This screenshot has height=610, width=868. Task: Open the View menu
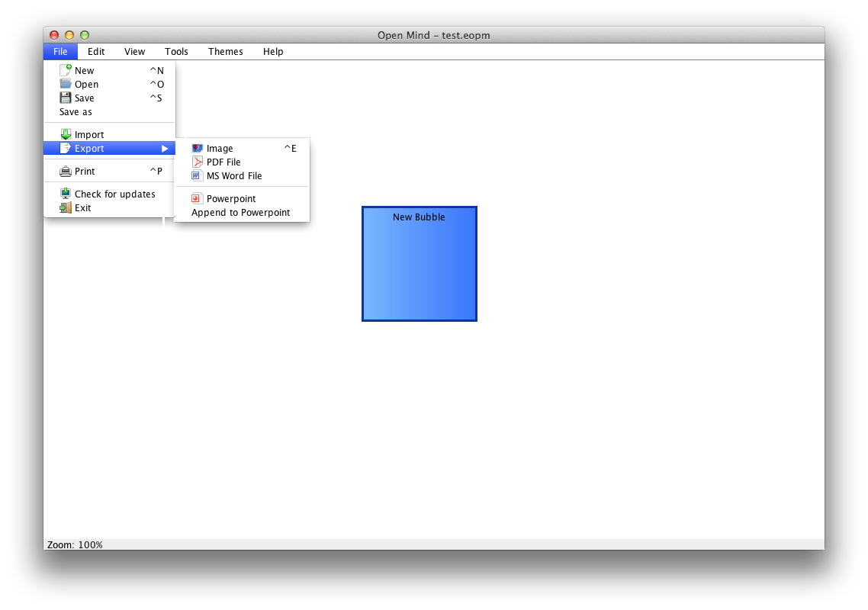click(x=134, y=52)
